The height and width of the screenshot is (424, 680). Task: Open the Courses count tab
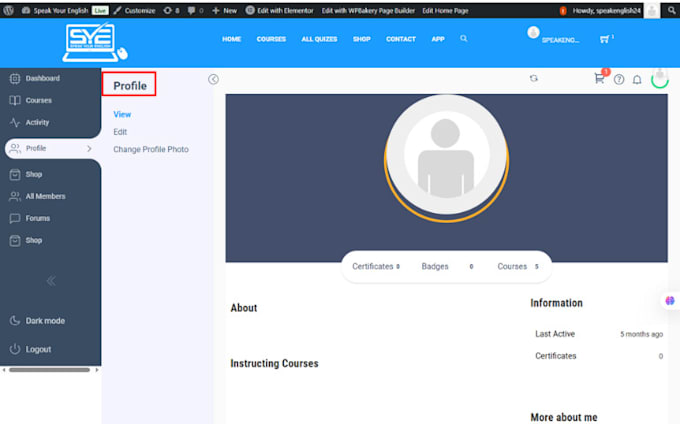pos(518,266)
